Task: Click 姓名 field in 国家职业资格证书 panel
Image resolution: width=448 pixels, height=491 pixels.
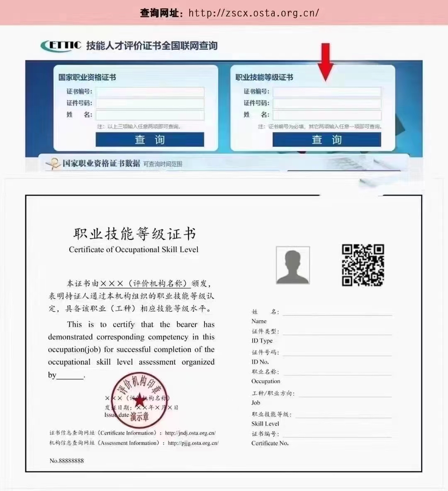Action: pyautogui.click(x=150, y=115)
